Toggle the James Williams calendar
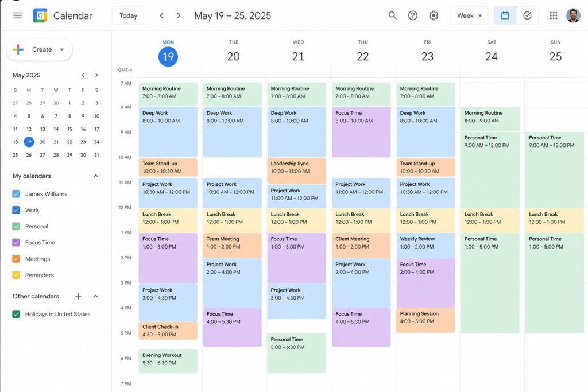The width and height of the screenshot is (588, 392). pyautogui.click(x=16, y=194)
